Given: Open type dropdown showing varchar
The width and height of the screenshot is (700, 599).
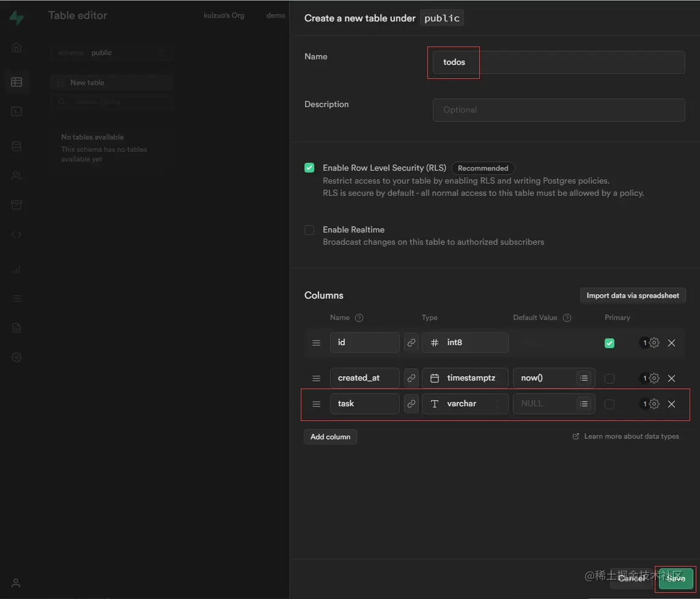Looking at the screenshot, I should (x=465, y=404).
